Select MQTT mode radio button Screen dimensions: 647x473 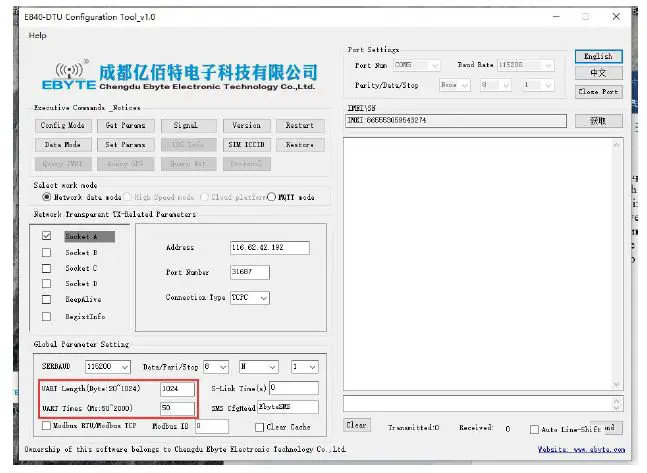click(271, 197)
